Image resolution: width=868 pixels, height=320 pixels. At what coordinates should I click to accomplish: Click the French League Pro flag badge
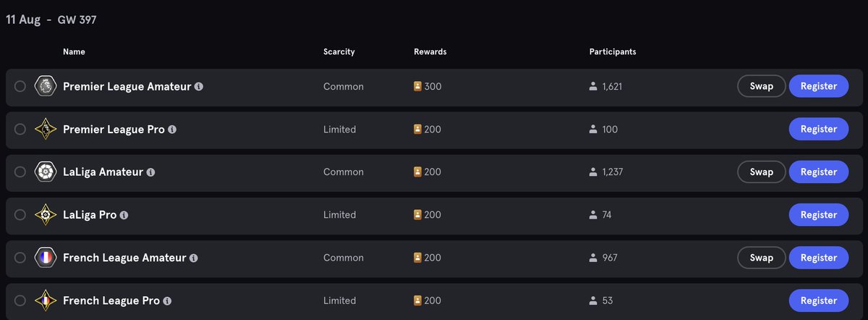click(x=46, y=300)
